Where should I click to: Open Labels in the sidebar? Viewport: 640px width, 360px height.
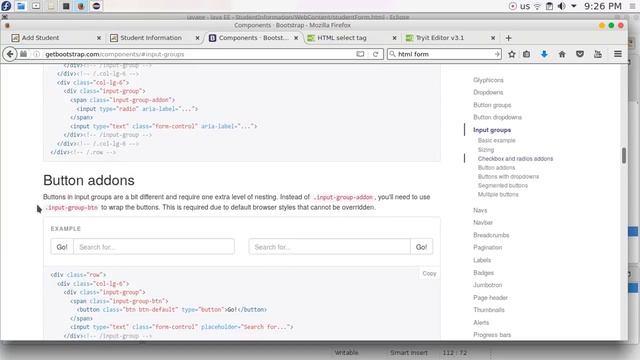[x=482, y=260]
